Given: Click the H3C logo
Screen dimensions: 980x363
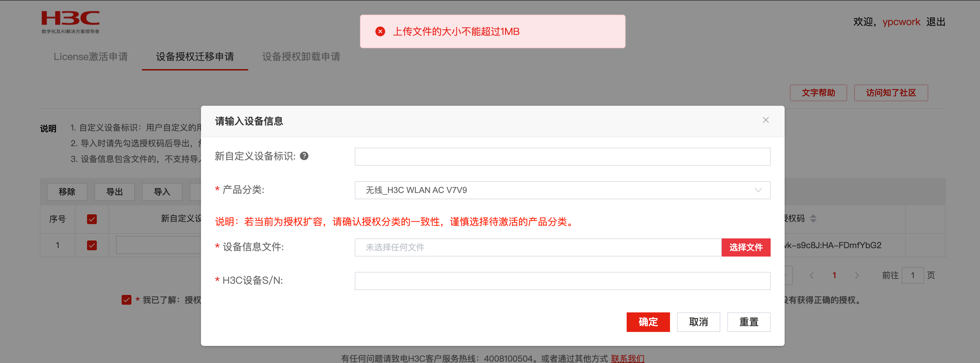Looking at the screenshot, I should point(70,22).
